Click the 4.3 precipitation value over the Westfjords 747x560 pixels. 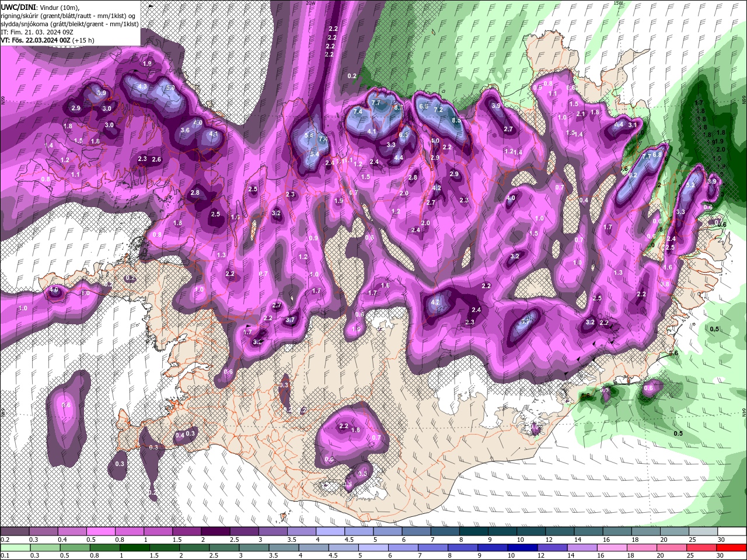coord(142,86)
